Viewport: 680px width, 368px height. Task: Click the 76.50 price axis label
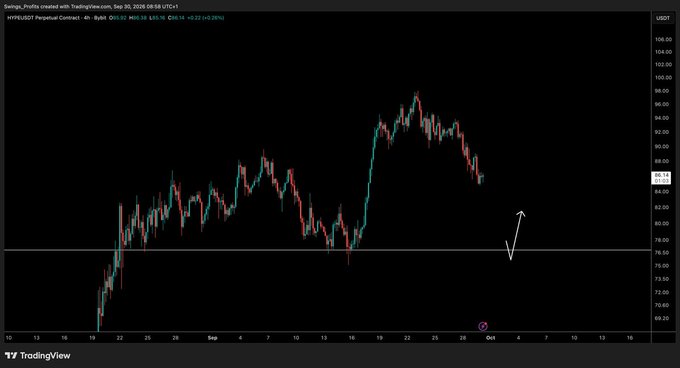pos(662,253)
